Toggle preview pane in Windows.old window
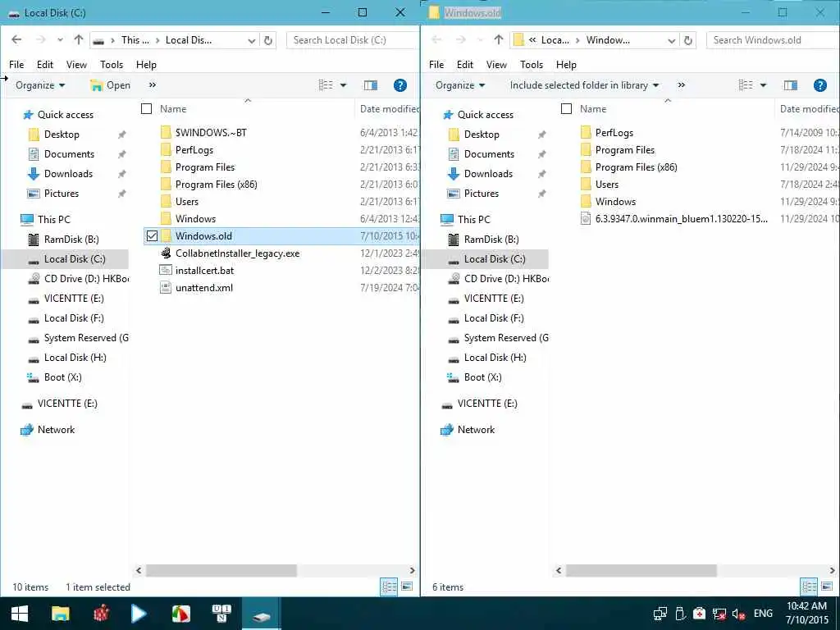The height and width of the screenshot is (630, 840). click(x=790, y=85)
